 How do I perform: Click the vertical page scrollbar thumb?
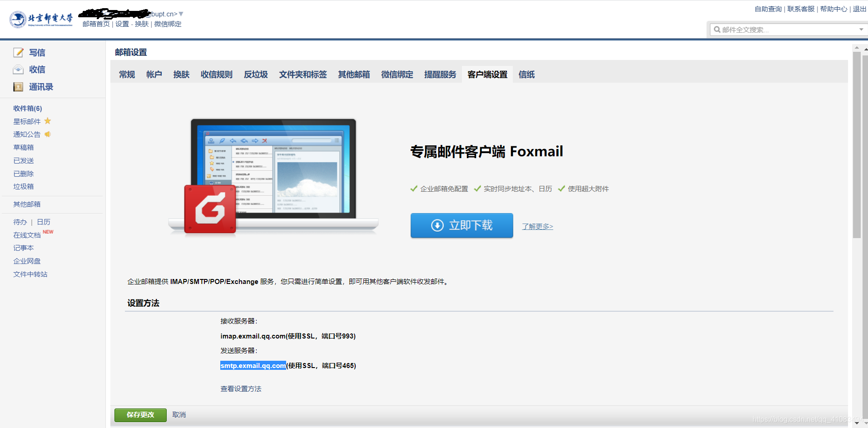click(x=857, y=144)
